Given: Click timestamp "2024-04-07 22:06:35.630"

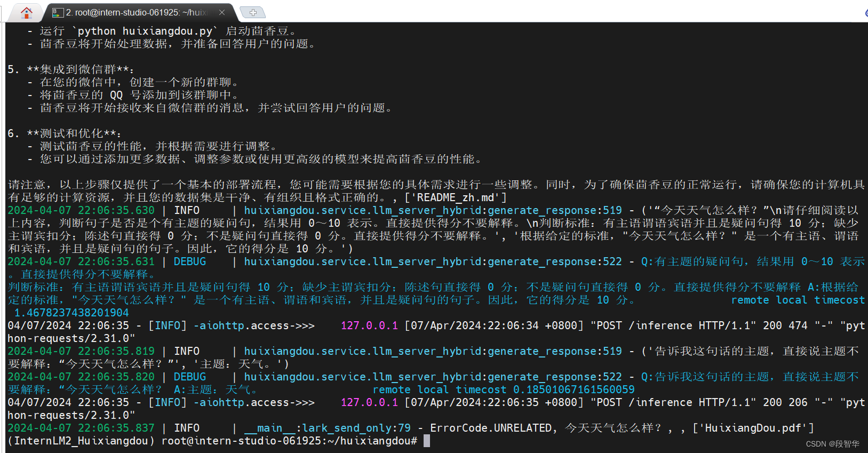Looking at the screenshot, I should 81,210.
